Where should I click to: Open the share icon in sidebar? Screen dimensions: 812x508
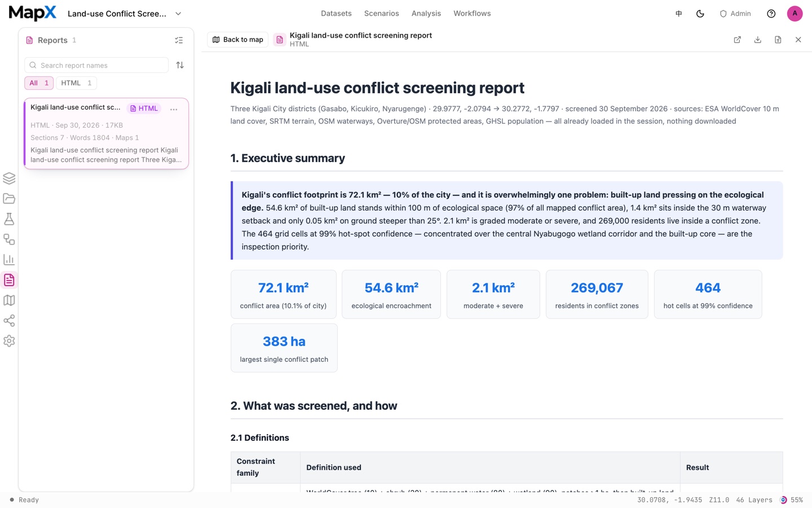[9, 321]
